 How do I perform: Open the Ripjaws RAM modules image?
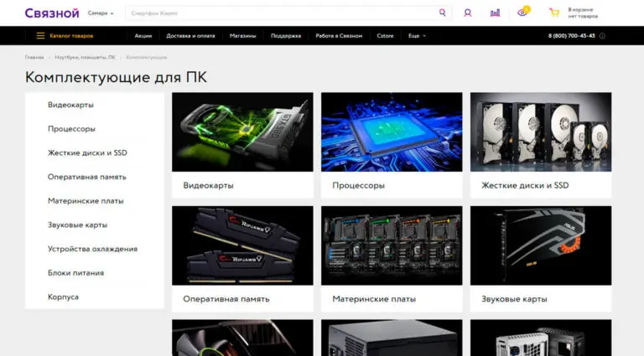coord(242,245)
